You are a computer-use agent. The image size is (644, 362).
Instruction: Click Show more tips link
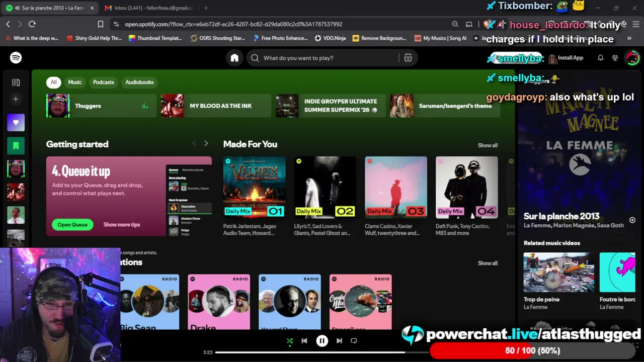pyautogui.click(x=122, y=225)
